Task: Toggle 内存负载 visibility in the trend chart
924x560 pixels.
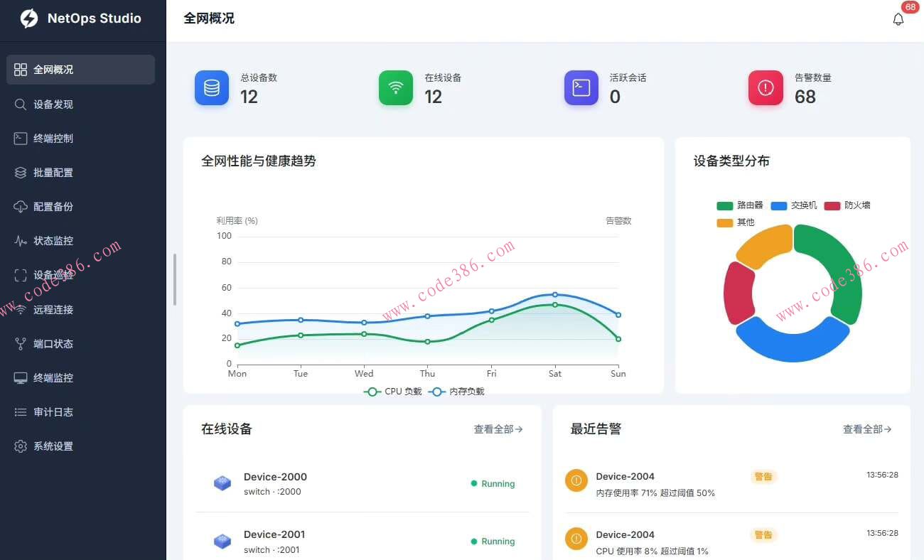Action: (457, 391)
